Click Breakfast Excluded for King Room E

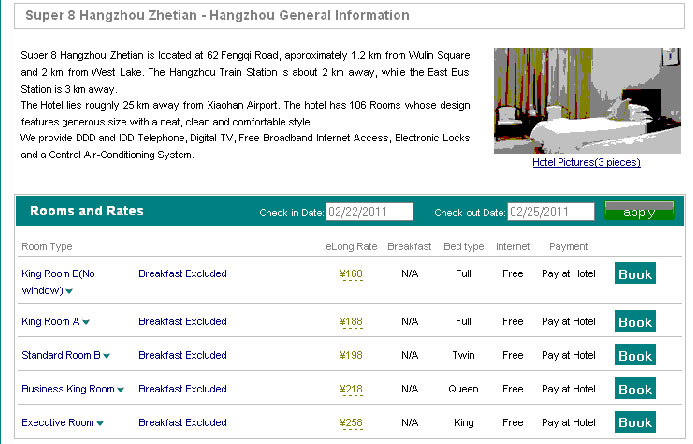click(183, 273)
